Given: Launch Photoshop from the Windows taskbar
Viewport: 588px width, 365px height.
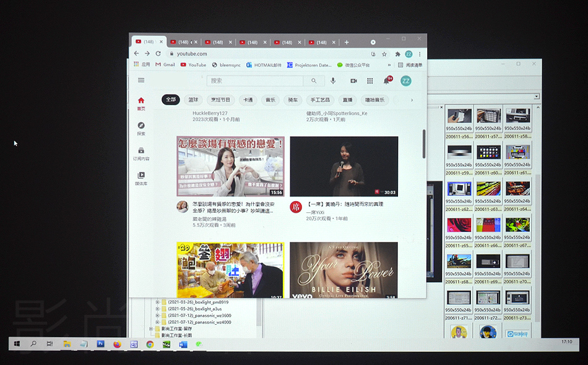Looking at the screenshot, I should click(100, 344).
